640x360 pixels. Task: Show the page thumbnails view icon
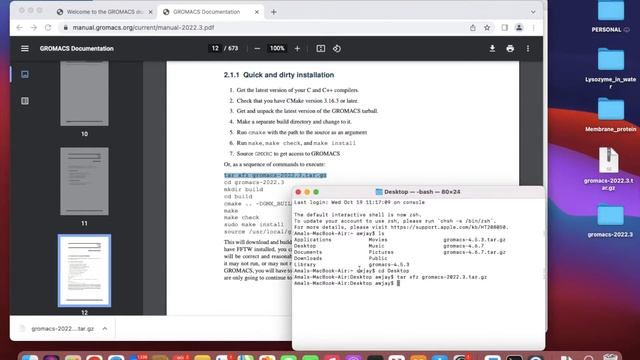pyautogui.click(x=25, y=74)
